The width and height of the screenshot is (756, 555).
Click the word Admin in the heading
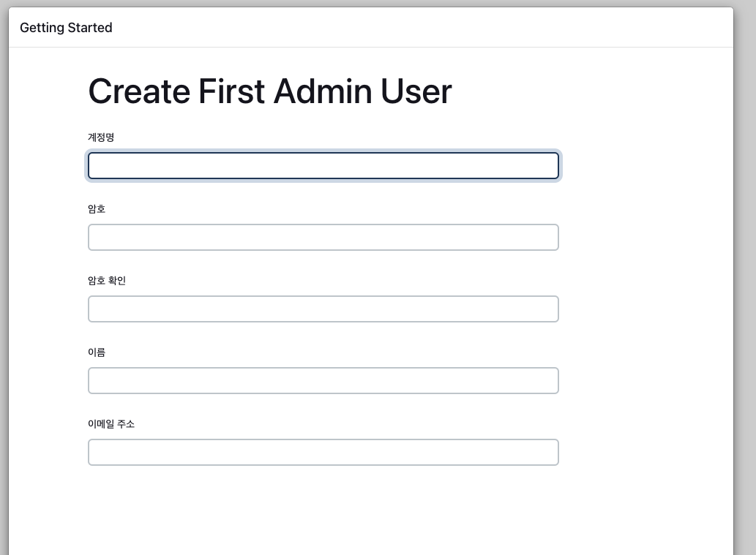[323, 92]
